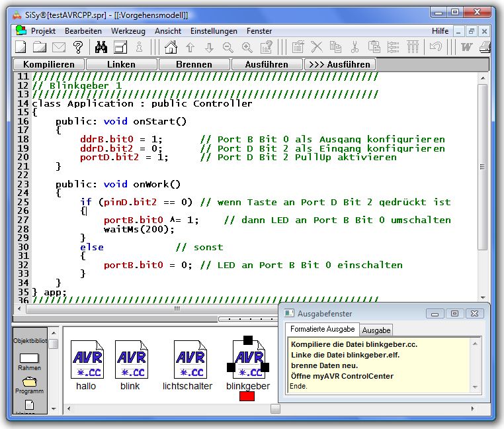
Task: Click the undo arrow icon
Action: (435, 47)
